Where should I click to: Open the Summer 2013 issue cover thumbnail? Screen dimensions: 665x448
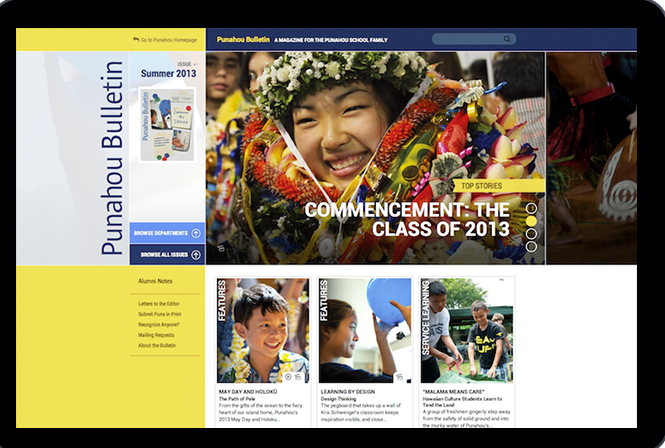point(167,125)
